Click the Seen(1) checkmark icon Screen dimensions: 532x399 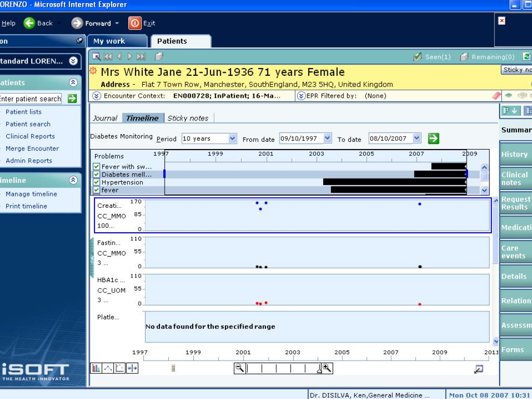[417, 57]
